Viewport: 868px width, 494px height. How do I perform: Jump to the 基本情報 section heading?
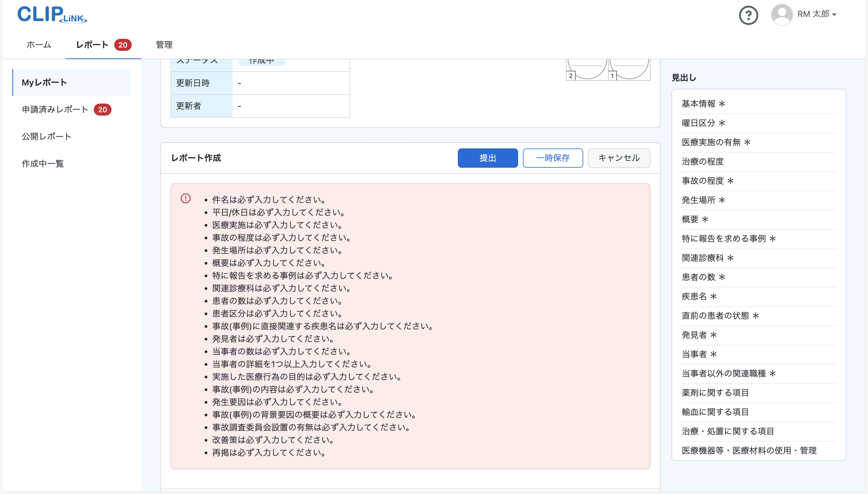(x=702, y=104)
